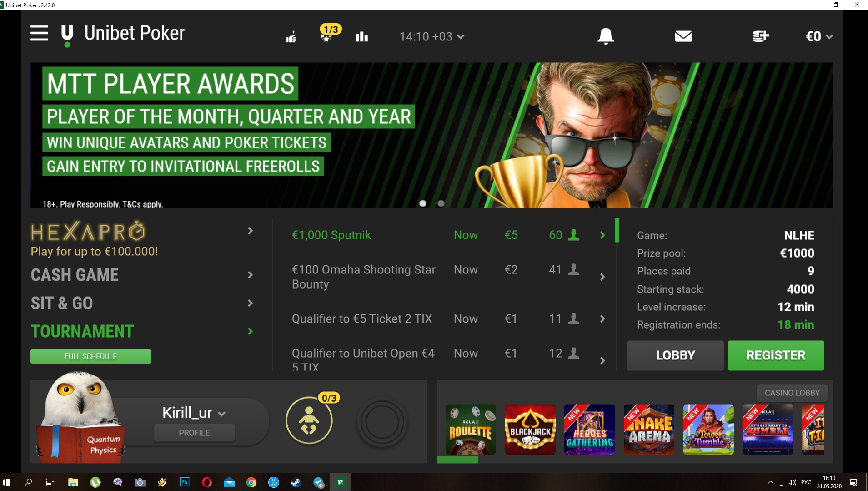Click the green casino games scrollbar
Screen dimensions: 868x491
[457, 460]
